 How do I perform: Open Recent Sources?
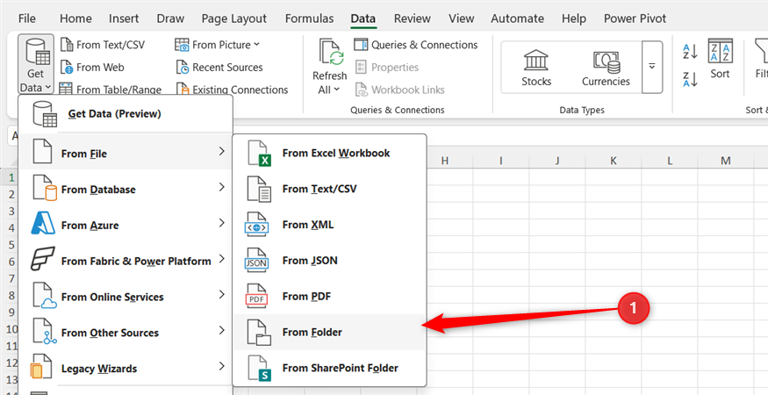tap(219, 67)
